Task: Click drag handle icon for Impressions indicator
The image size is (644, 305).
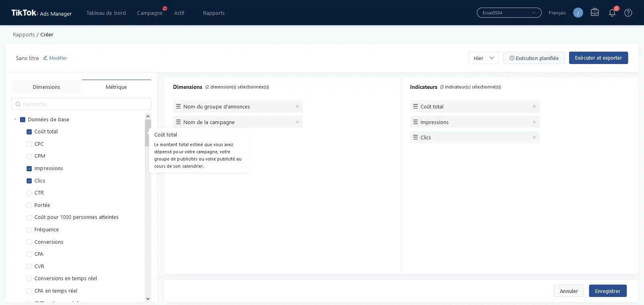Action: (415, 122)
